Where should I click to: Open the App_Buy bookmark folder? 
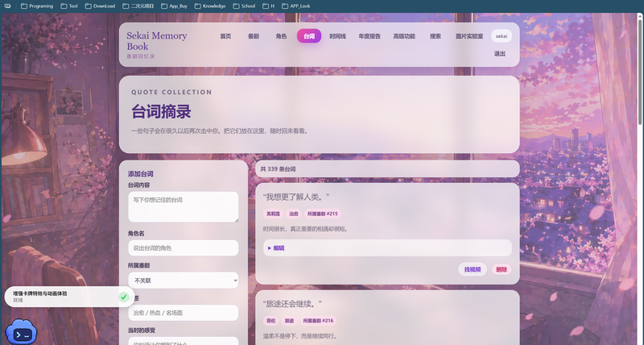click(x=174, y=6)
